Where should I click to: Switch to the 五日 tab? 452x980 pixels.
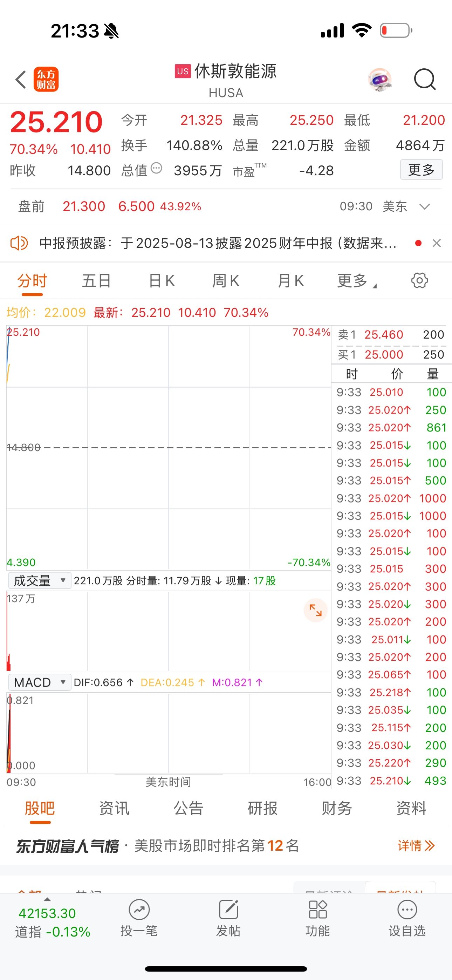[x=96, y=281]
